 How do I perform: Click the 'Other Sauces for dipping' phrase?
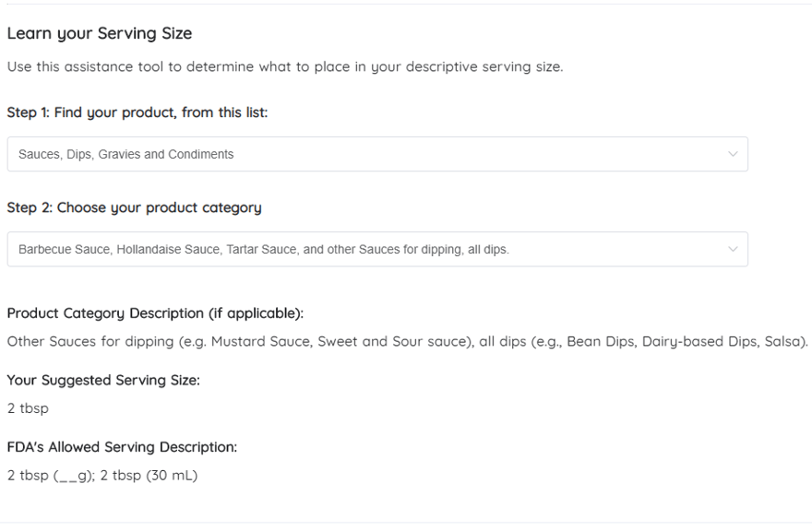[90, 342]
